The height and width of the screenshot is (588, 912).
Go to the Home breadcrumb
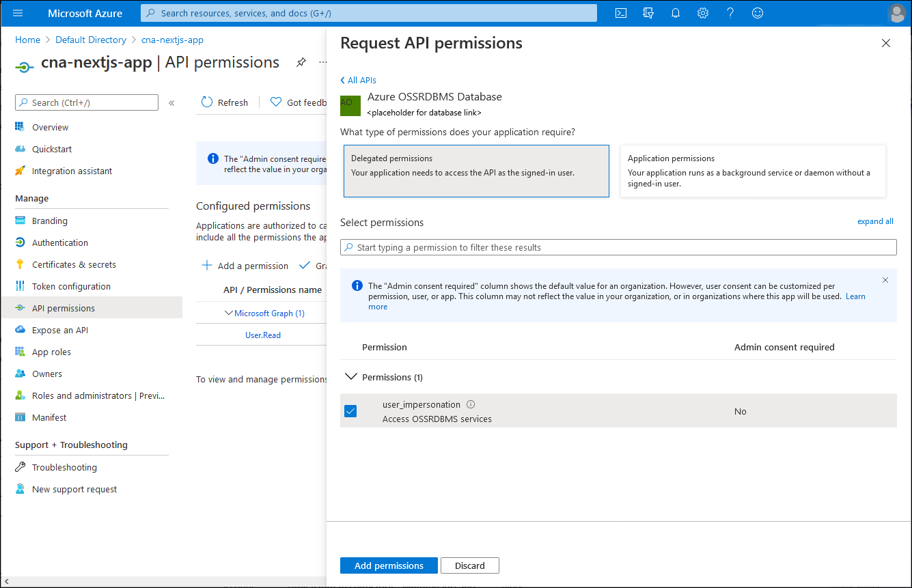pyautogui.click(x=28, y=40)
